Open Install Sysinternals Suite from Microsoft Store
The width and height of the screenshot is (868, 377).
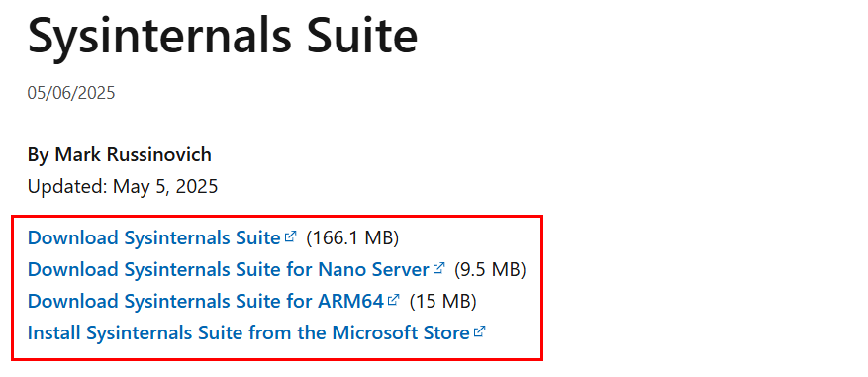[248, 333]
